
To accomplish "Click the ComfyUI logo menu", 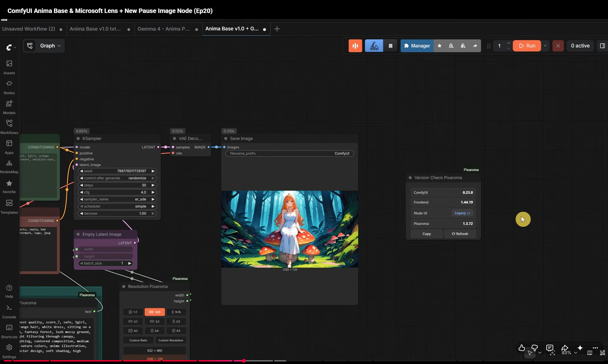I will click(x=9, y=47).
